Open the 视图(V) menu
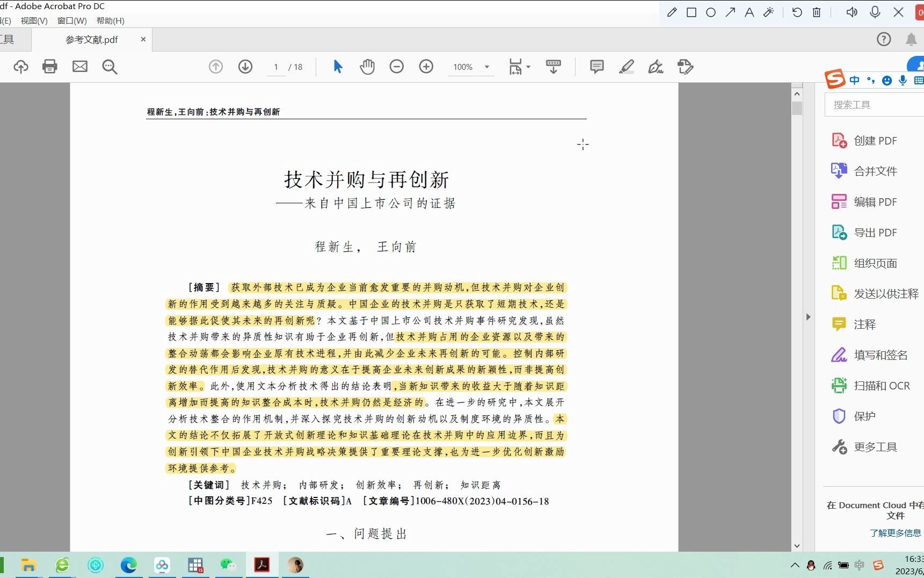Viewport: 924px width, 578px height. point(34,20)
